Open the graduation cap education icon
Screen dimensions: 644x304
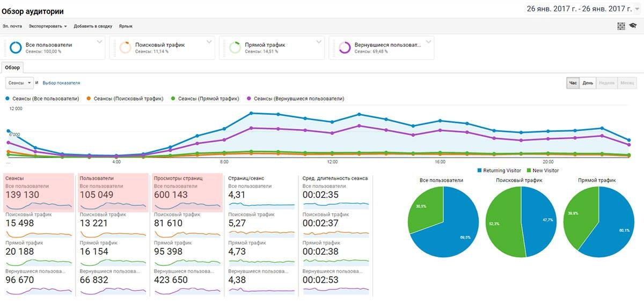pos(633,26)
